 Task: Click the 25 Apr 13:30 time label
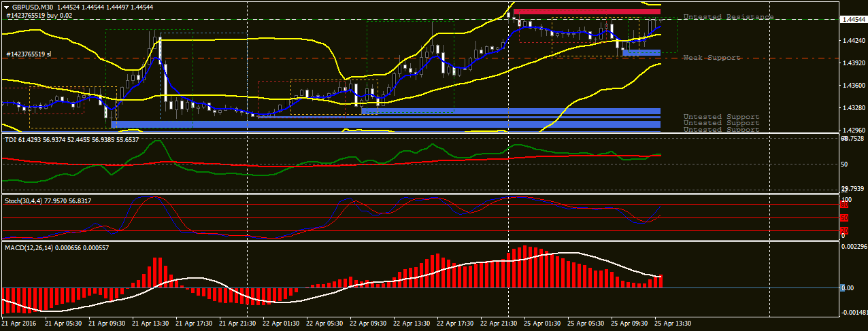pyautogui.click(x=676, y=324)
